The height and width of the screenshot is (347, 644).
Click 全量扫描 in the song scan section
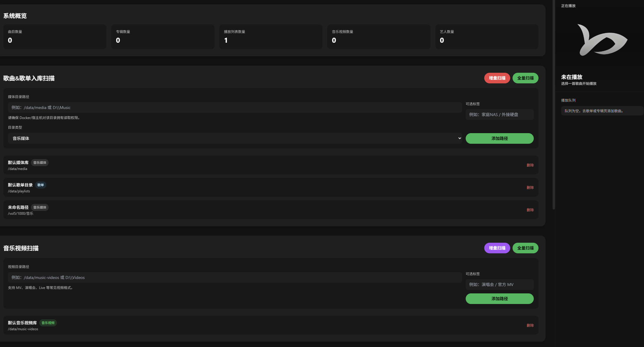(x=525, y=78)
